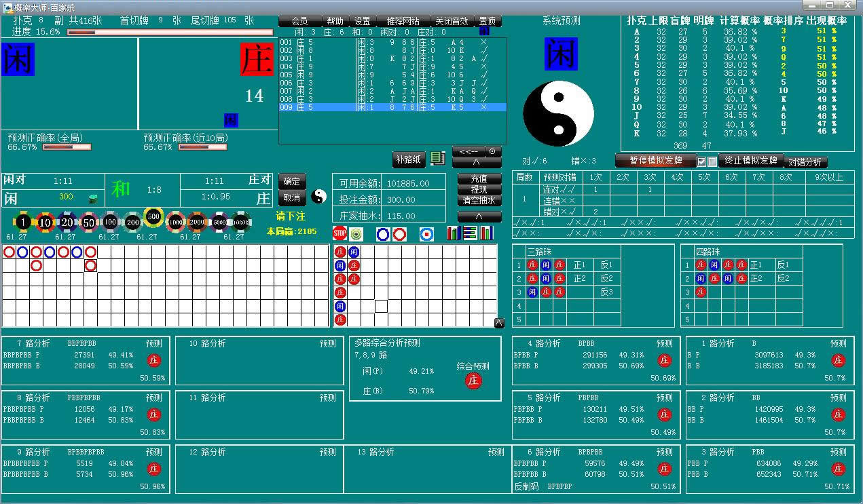Collapse panel with ^ button under <<--

click(x=476, y=163)
